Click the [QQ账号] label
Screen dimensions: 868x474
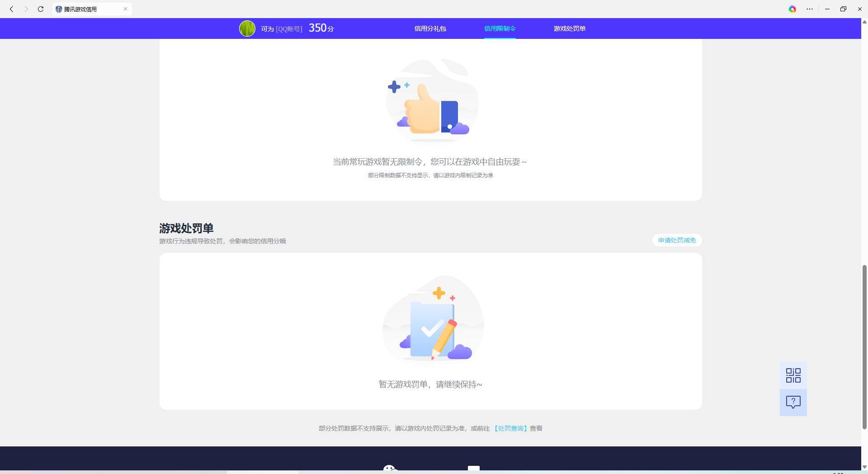290,28
